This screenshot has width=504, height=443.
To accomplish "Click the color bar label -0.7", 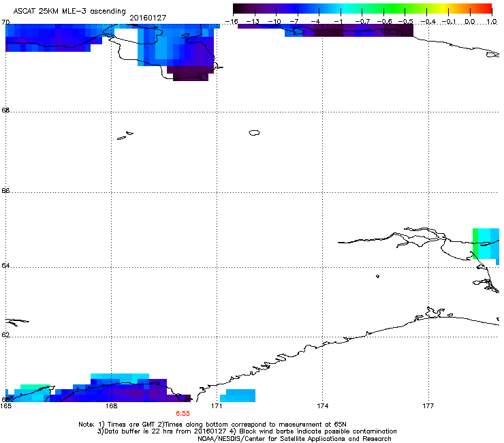I will click(x=362, y=22).
